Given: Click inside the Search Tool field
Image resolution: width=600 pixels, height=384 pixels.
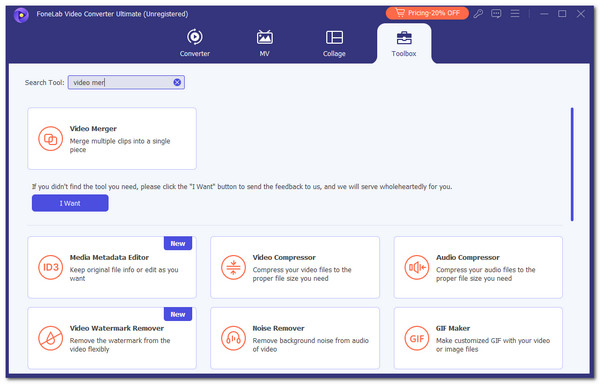Looking at the screenshot, I should point(126,82).
